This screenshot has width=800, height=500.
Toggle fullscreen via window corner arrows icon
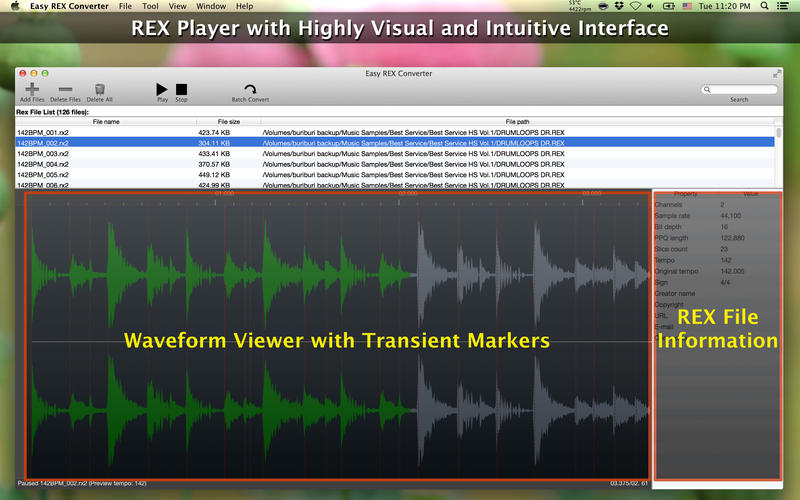click(777, 73)
